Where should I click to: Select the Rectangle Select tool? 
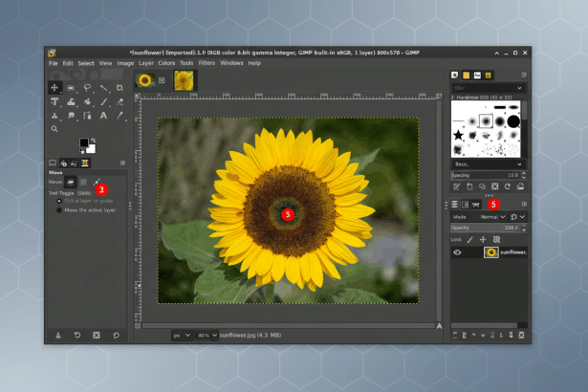(71, 88)
